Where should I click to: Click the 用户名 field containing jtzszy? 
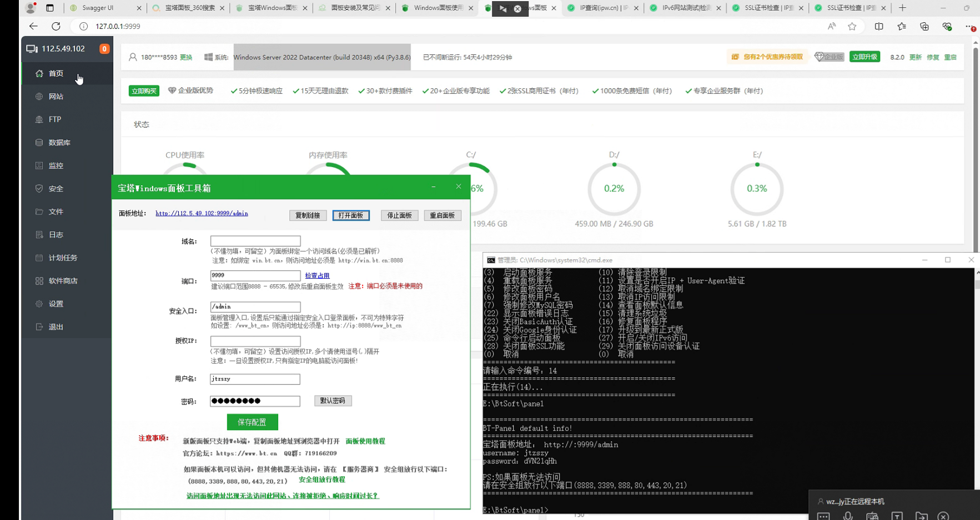[255, 379]
